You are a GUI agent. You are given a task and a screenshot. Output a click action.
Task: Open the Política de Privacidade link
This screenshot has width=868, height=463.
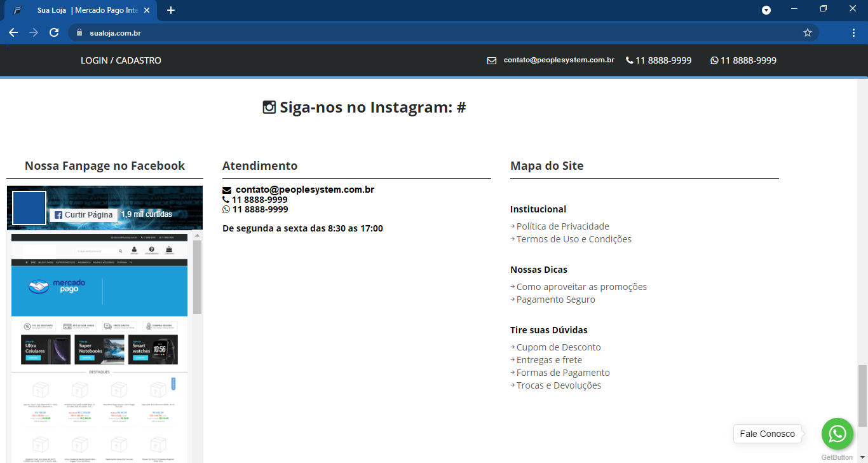[562, 226]
